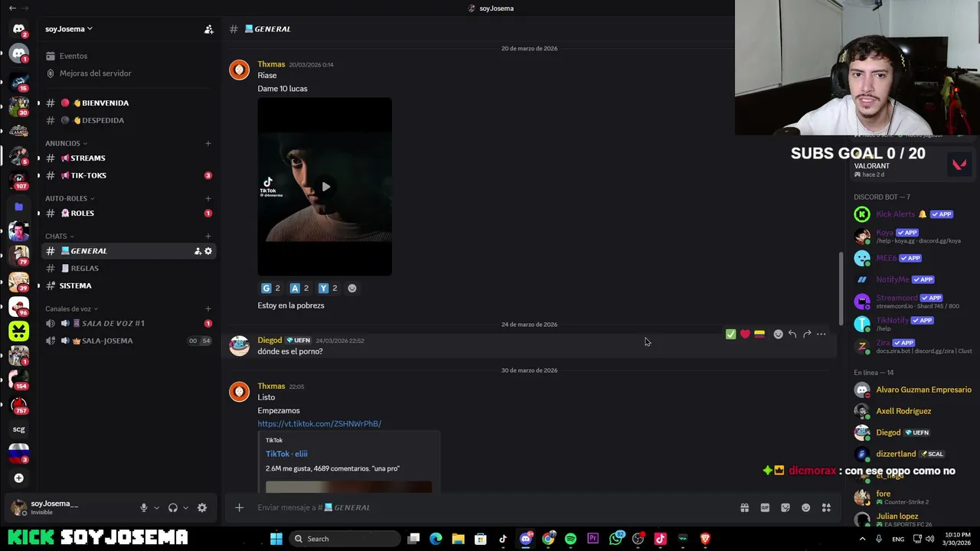Open the TIK-TOKS channel
The width and height of the screenshot is (980, 551).
pyautogui.click(x=129, y=175)
